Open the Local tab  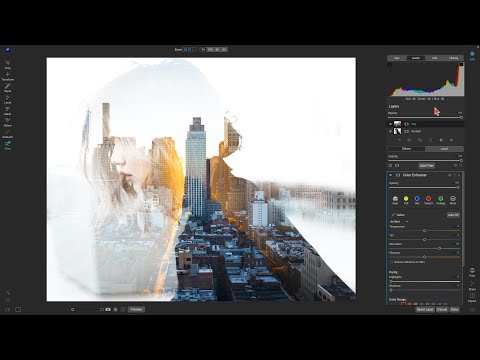coord(444,149)
